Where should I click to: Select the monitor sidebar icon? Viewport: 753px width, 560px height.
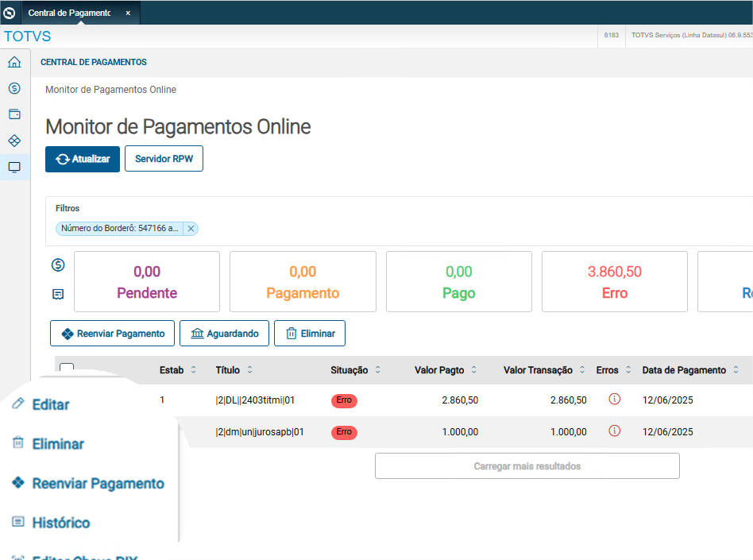(14, 167)
